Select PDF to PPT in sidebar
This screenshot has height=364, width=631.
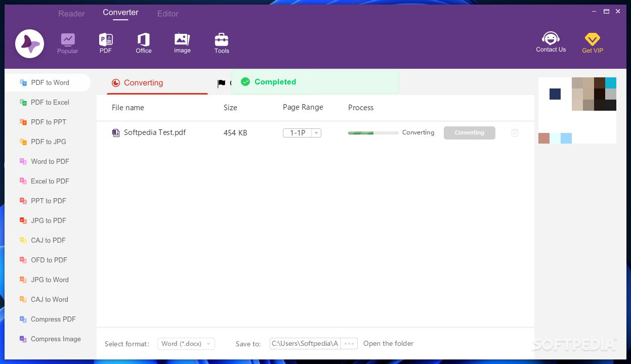coord(48,122)
